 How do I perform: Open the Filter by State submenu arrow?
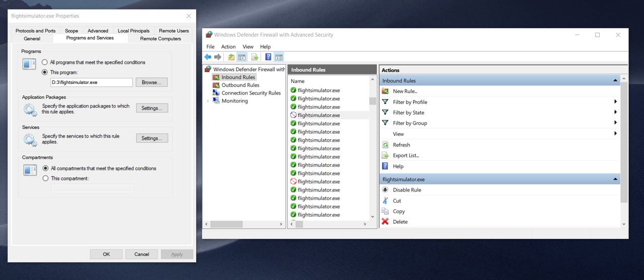616,112
